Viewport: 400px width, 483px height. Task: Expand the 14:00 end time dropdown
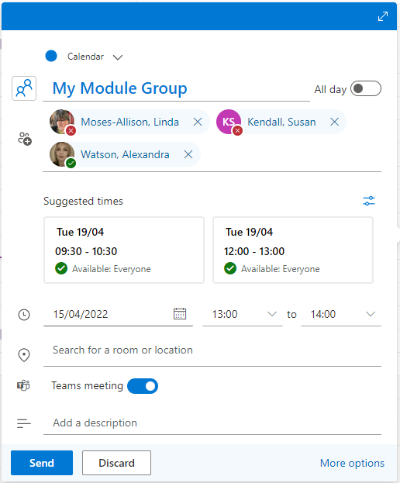(x=341, y=314)
